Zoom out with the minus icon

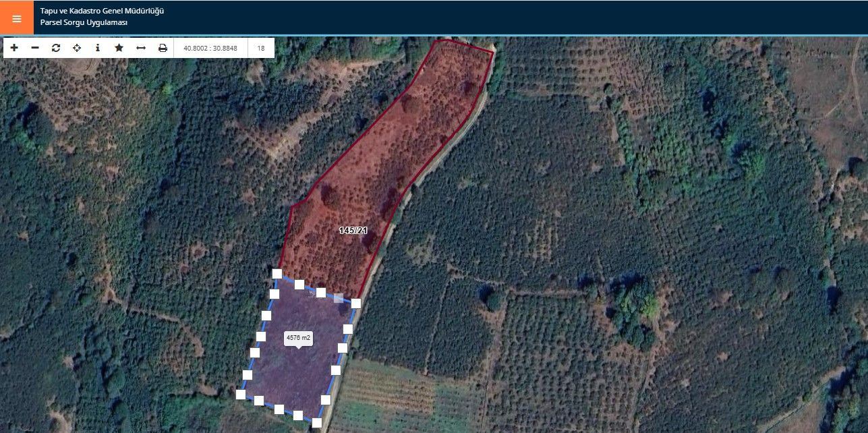click(35, 48)
